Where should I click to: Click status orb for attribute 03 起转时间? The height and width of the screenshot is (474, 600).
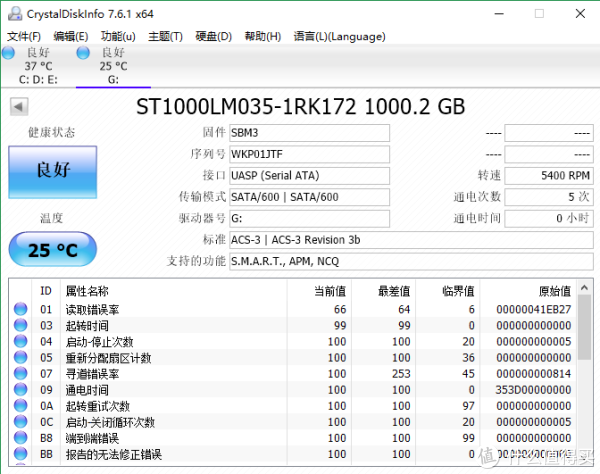coord(21,325)
